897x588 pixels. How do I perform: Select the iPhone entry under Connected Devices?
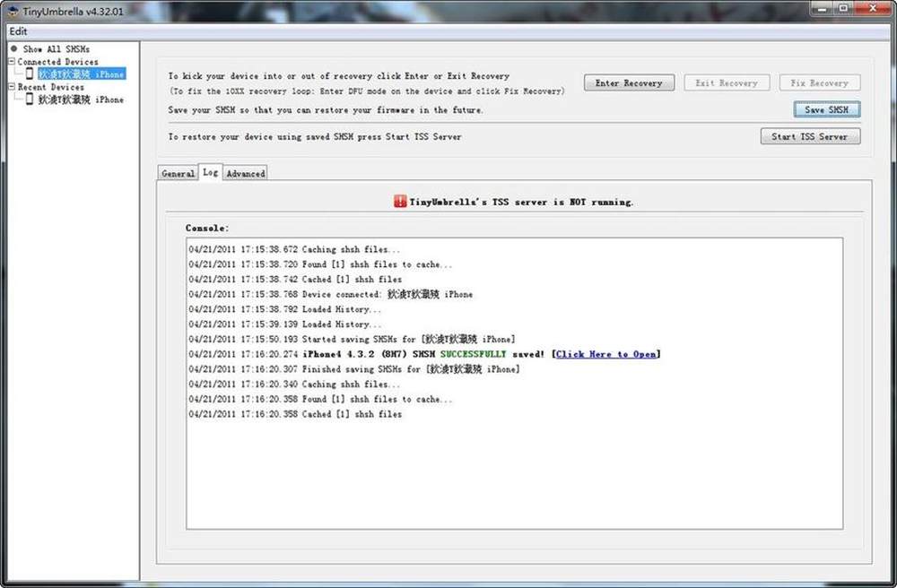click(82, 73)
